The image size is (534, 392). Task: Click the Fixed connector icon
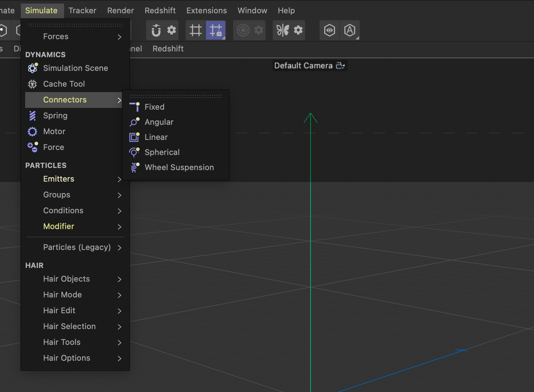click(x=134, y=107)
